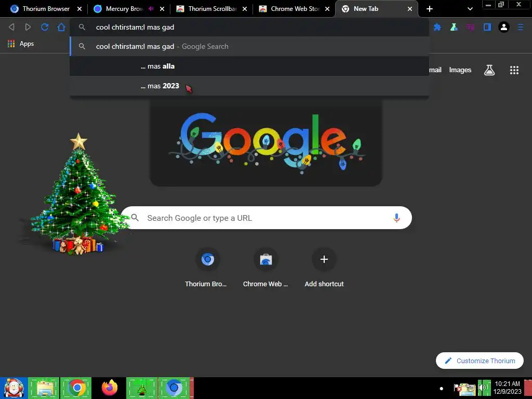
Task: Close the Thorium Scrollbar tab
Action: (x=245, y=9)
